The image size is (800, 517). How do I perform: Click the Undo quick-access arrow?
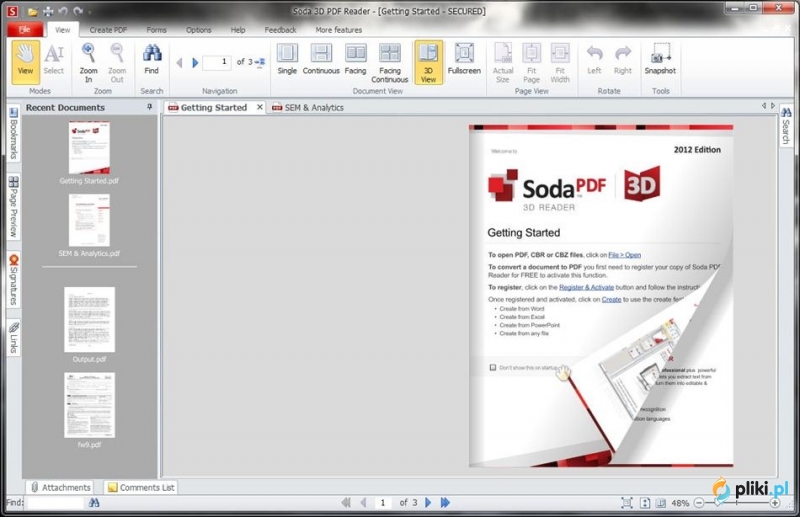pyautogui.click(x=63, y=11)
